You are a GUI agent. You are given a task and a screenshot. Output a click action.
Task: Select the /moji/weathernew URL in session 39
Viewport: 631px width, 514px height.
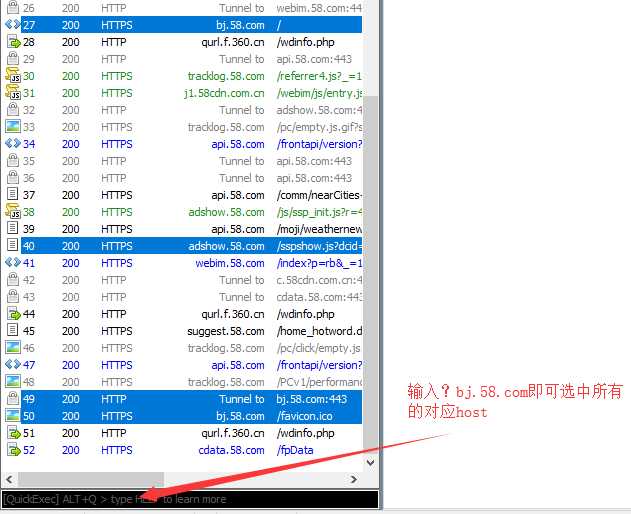[x=319, y=229]
